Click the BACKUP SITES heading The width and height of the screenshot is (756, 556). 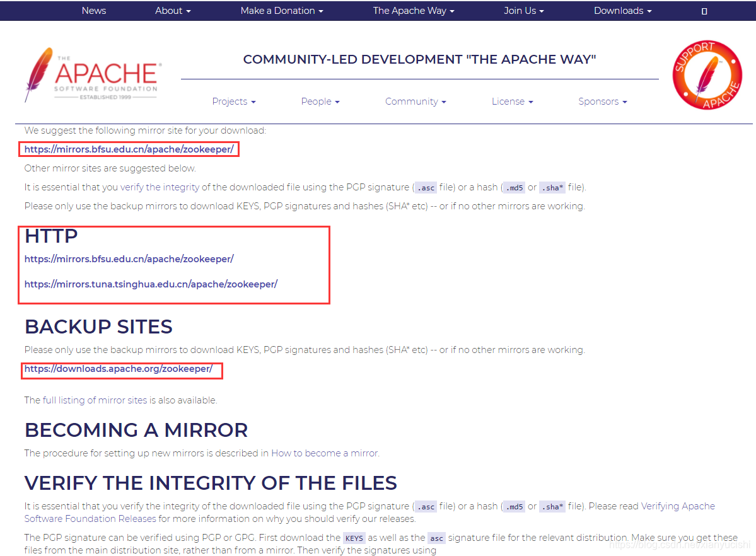[98, 327]
